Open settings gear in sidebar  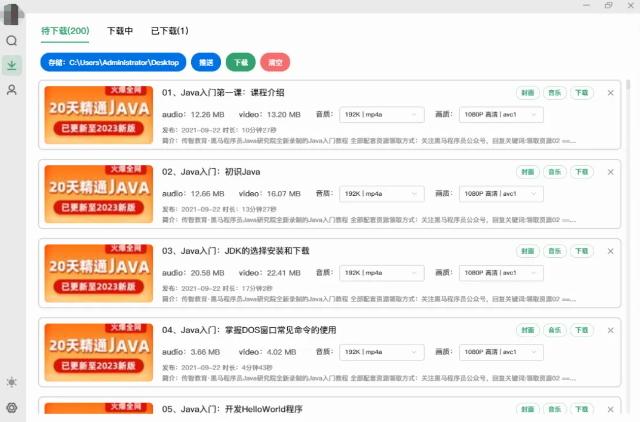point(12,408)
